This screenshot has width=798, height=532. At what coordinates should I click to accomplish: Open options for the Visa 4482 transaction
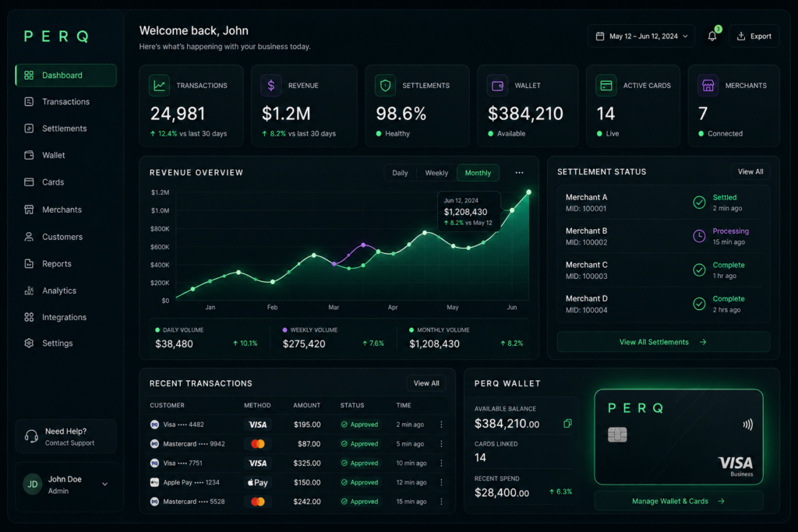coord(441,425)
